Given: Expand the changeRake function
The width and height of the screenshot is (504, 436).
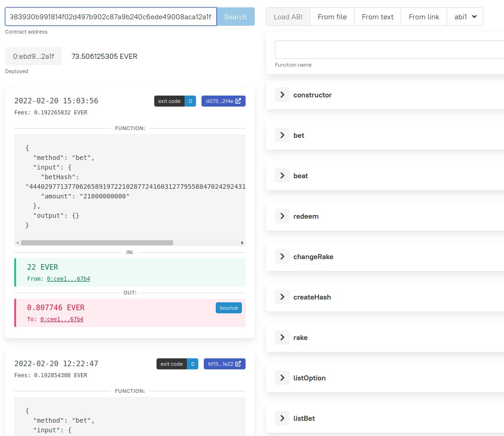Looking at the screenshot, I should pos(282,257).
